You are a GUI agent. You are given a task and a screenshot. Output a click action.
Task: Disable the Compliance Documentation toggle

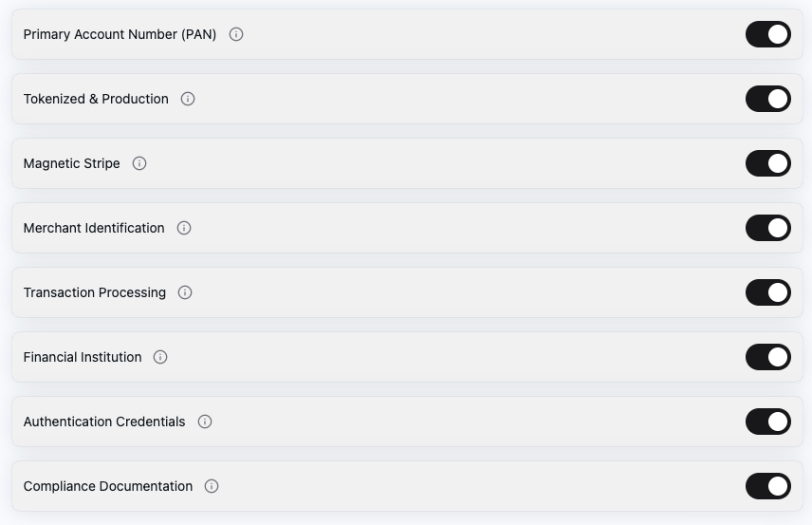click(x=767, y=486)
